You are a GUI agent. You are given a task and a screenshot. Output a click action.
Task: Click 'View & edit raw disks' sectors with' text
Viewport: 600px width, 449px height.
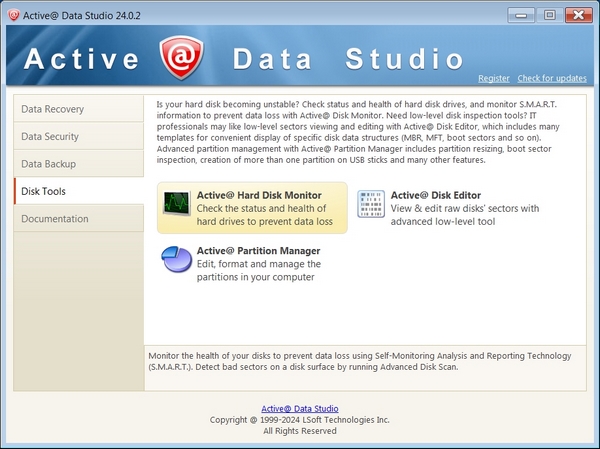[465, 209]
